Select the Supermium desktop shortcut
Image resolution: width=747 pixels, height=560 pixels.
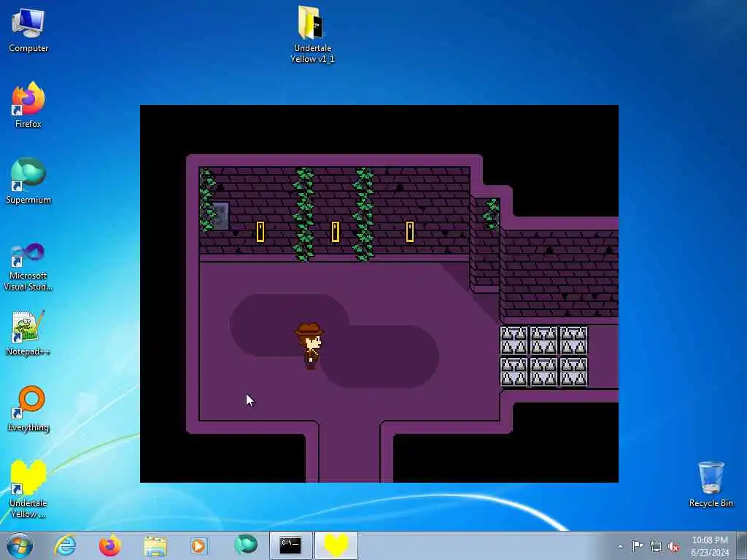[x=28, y=181]
